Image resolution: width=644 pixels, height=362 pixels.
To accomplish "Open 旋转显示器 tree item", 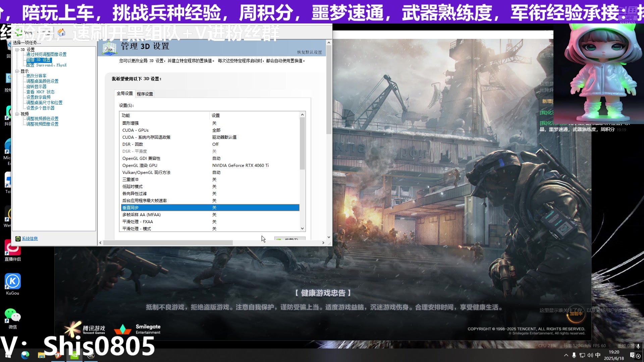I will [x=36, y=86].
